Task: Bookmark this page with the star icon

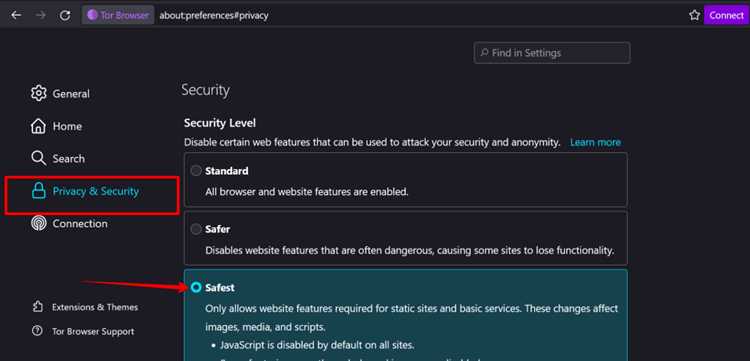Action: [695, 15]
